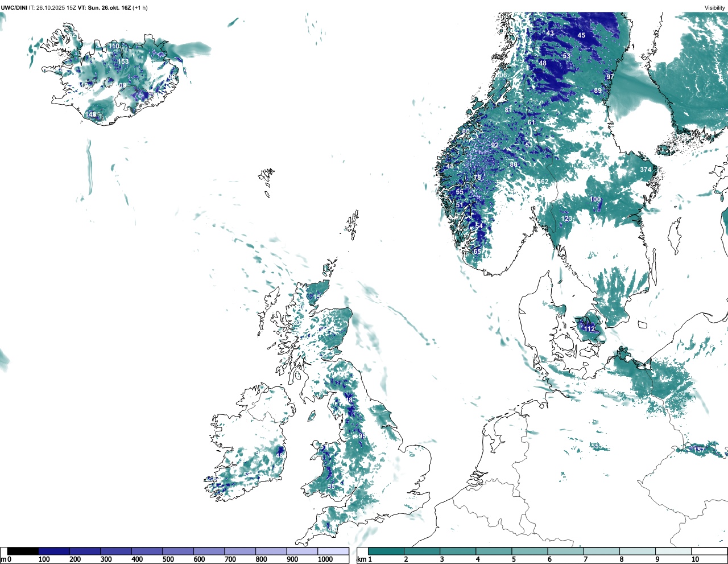Click the visibility value '65' in southern Norway
This screenshot has width=728, height=564.
[477, 251]
